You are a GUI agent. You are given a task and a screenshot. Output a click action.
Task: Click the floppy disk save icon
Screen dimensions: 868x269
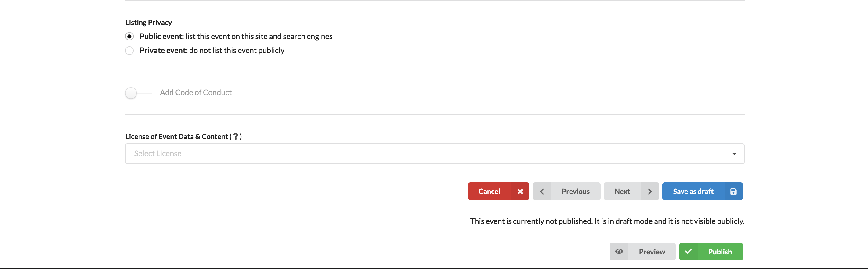[x=733, y=191]
